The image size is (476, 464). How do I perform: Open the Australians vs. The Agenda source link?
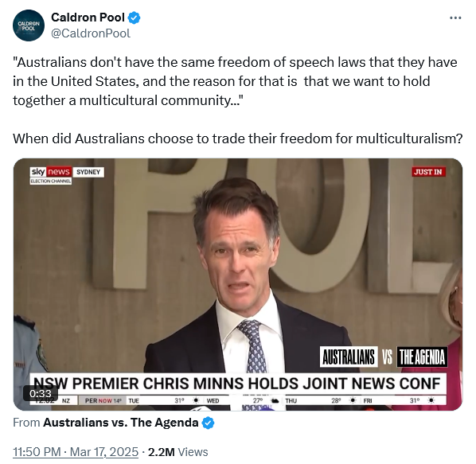[x=120, y=423]
